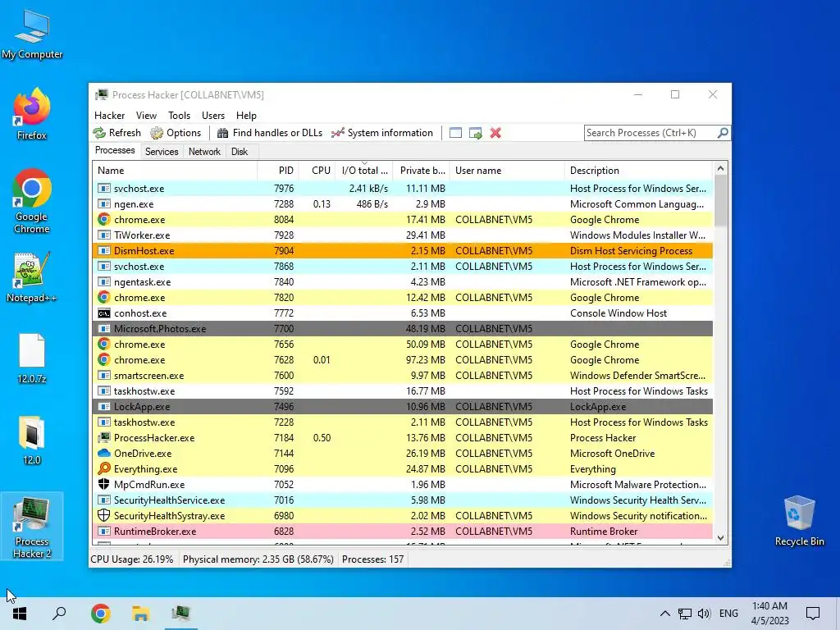This screenshot has width=840, height=630.
Task: Open the Hacker menu
Action: [109, 115]
